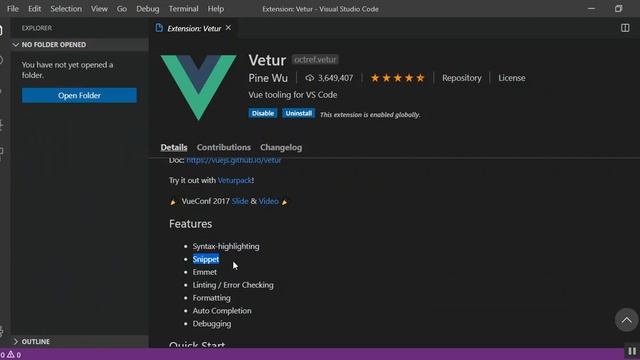Minimize the VS Code window
640x360 pixels.
[x=591, y=9]
